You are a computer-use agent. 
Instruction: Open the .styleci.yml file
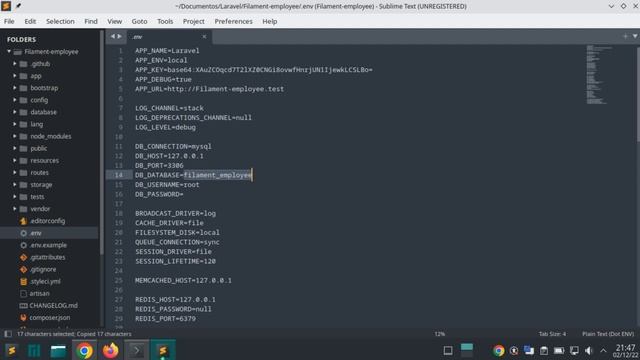[45, 281]
